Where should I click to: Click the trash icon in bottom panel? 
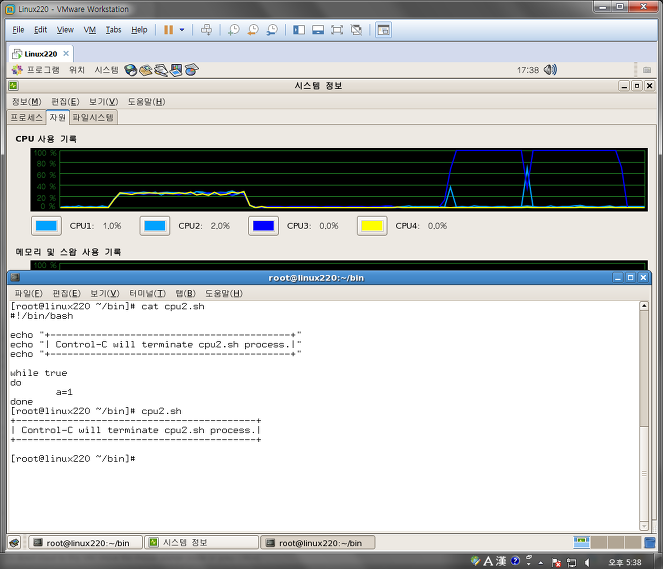tap(649, 542)
